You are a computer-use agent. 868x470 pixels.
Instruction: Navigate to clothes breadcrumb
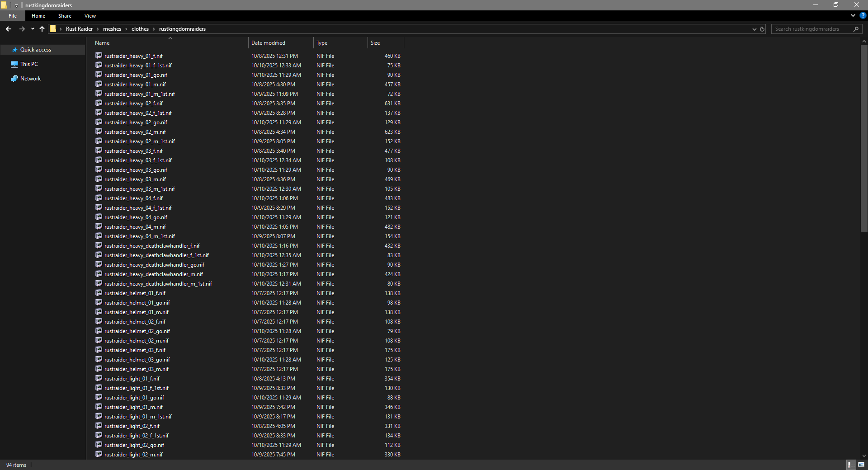(140, 29)
